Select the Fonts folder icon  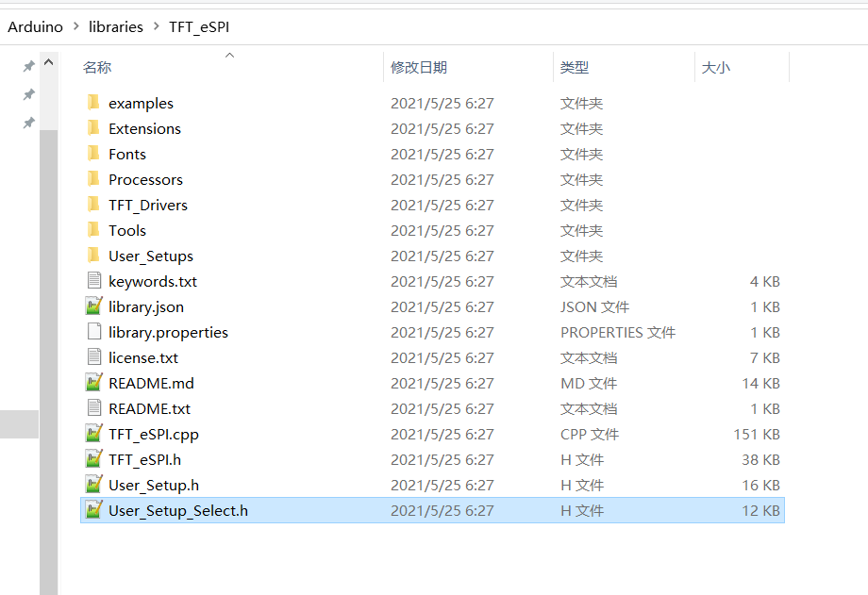point(93,154)
